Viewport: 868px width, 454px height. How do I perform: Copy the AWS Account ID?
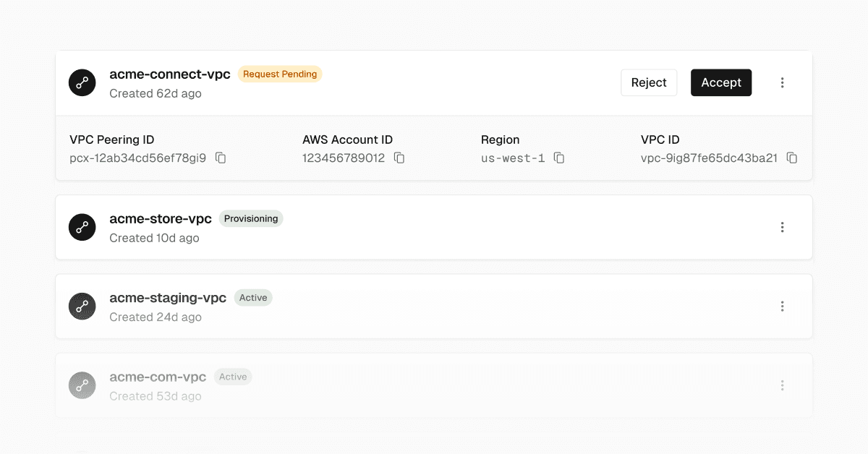point(399,158)
